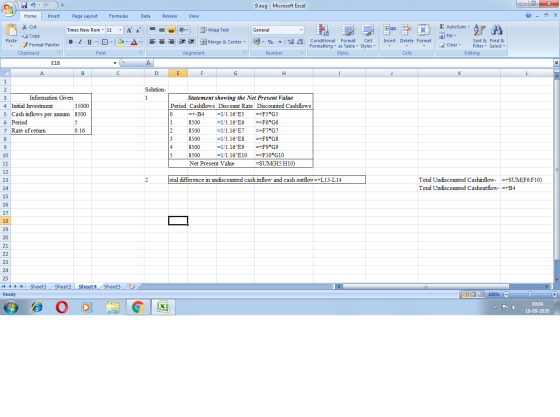Apply Accounting Number Format
Viewport: 560px width, 417px height.
tap(256, 42)
